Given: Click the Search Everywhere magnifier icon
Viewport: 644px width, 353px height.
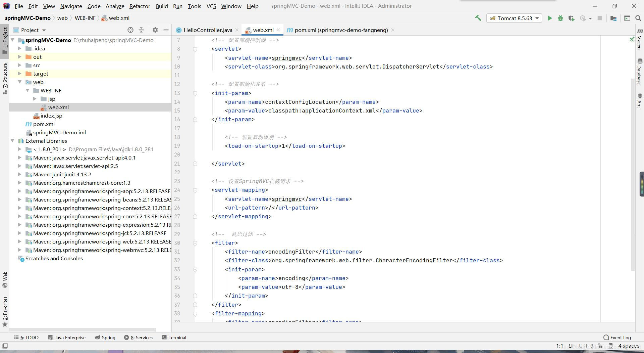Looking at the screenshot, I should click(638, 18).
